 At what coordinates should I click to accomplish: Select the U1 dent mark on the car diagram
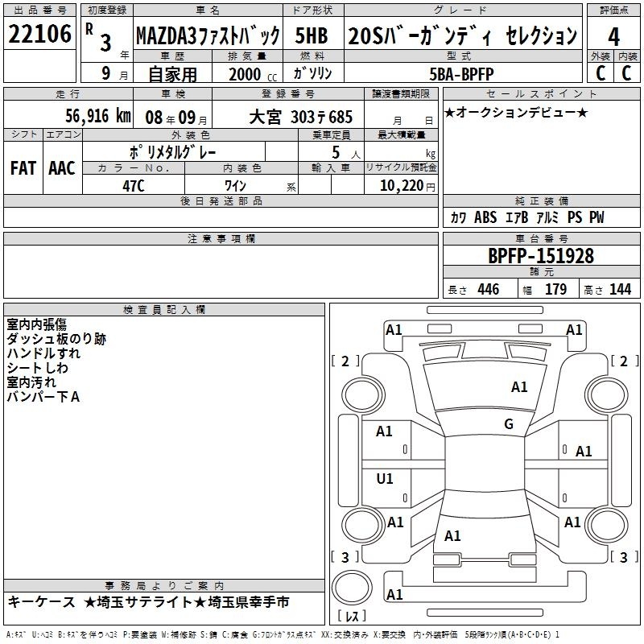[x=385, y=478]
